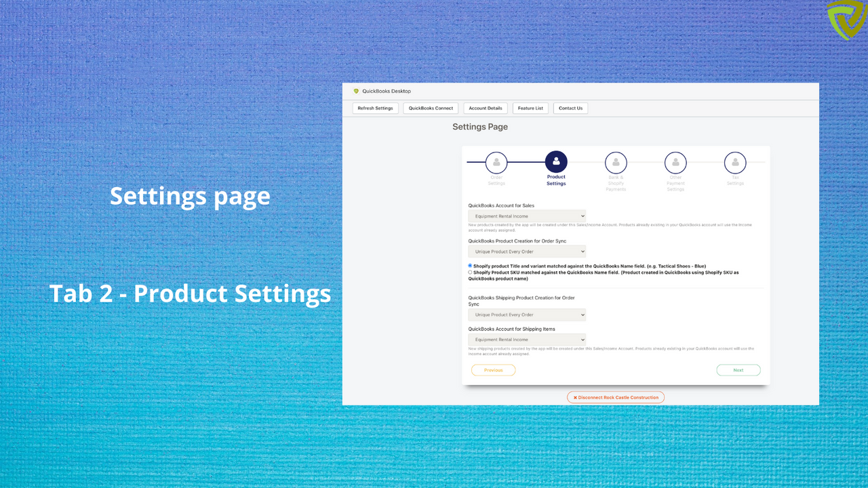Click the Bank & Shopify Payments step icon
This screenshot has height=488, width=868.
tap(616, 163)
